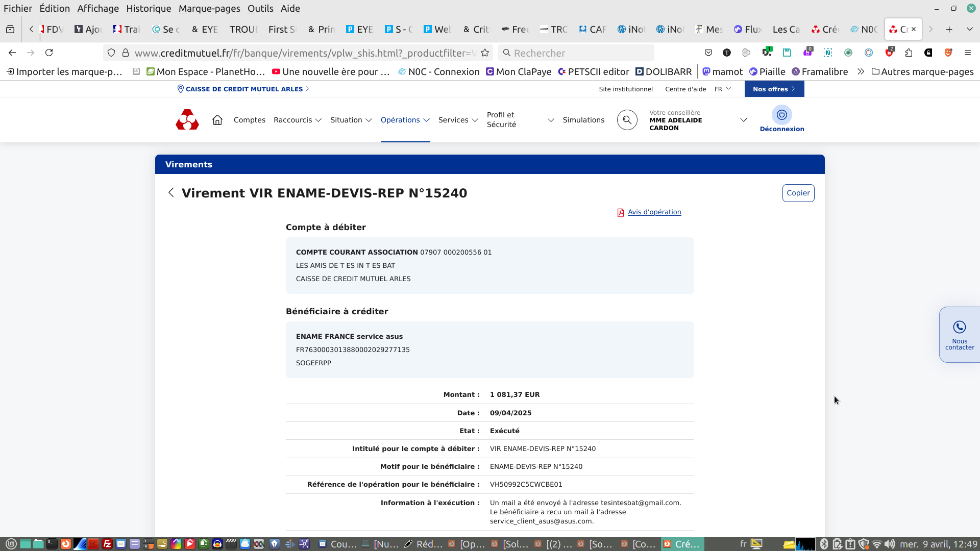Click the back arrow beside Virement title
The image size is (980, 551).
(171, 193)
